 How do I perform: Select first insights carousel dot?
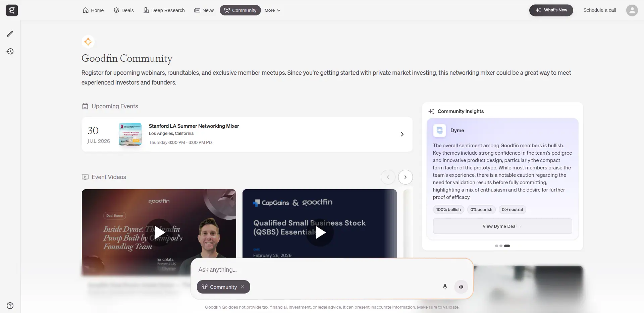tap(496, 246)
